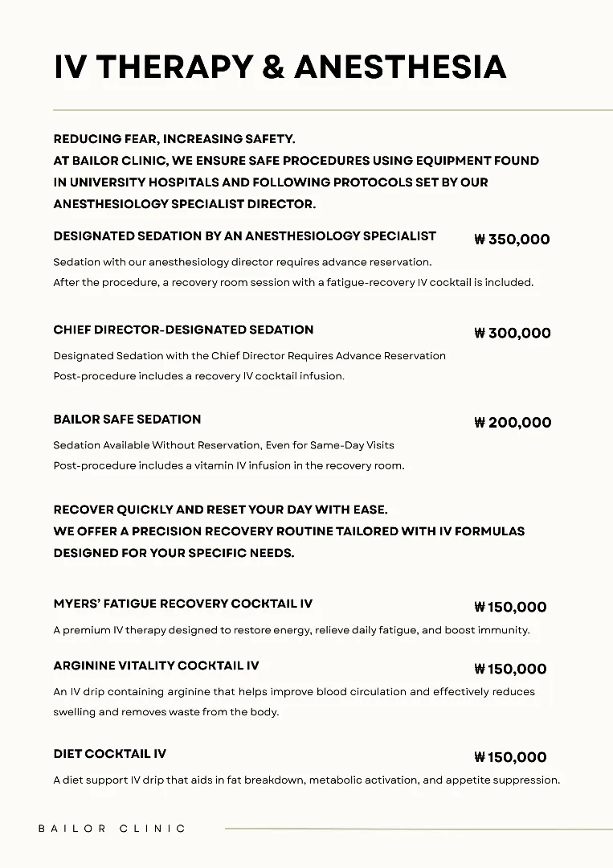This screenshot has height=868, width=613.
Task: Click the Myers' Fatigue Recovery Cocktail IV heading
Action: coord(182,604)
